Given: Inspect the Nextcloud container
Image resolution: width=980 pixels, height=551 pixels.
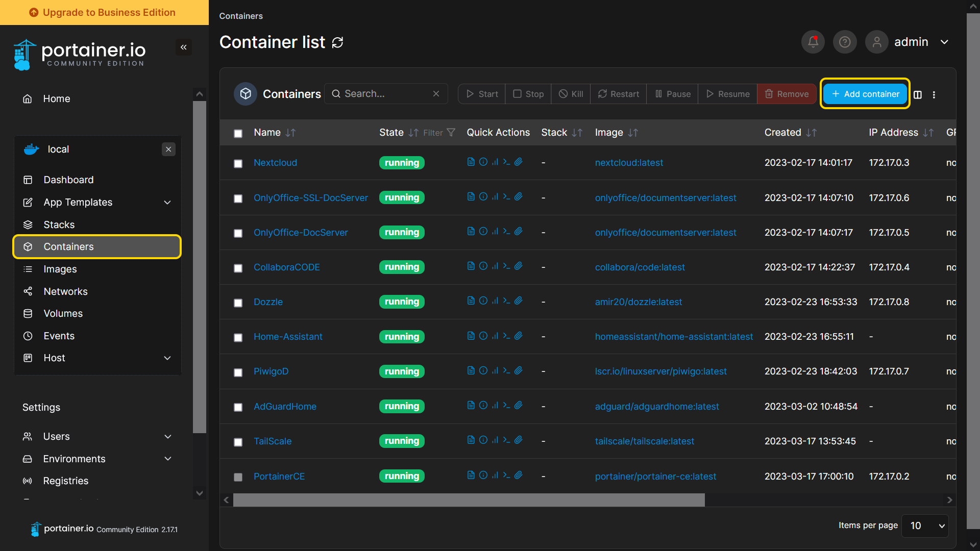Looking at the screenshot, I should click(x=483, y=162).
